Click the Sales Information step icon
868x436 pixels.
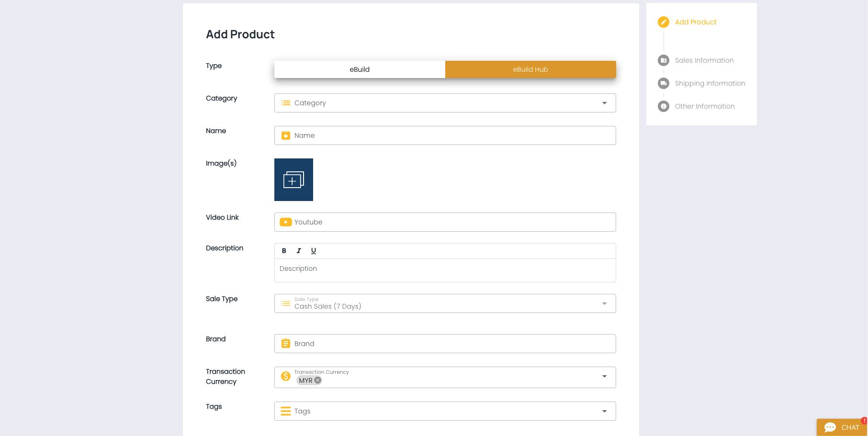tap(664, 60)
